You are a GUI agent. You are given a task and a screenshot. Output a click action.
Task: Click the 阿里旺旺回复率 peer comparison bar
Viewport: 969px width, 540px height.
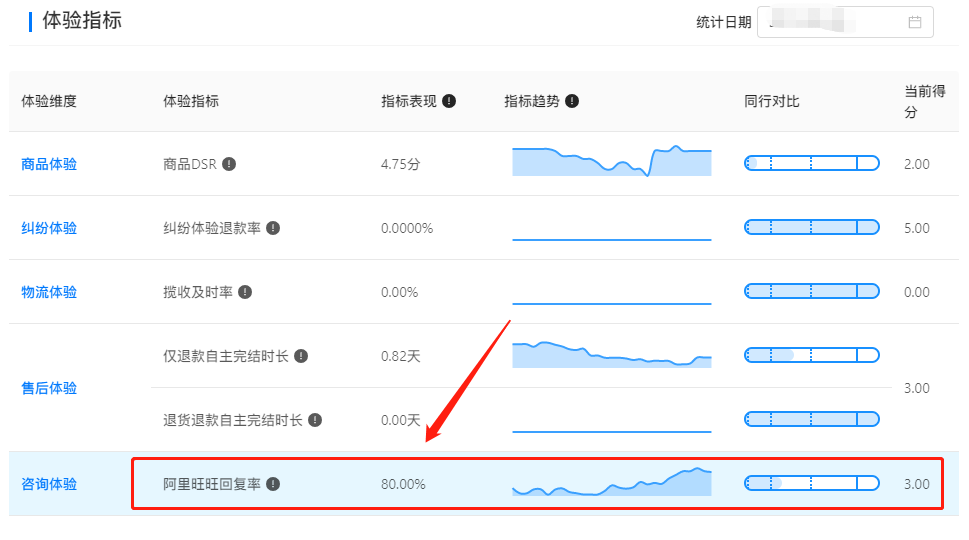pos(811,483)
